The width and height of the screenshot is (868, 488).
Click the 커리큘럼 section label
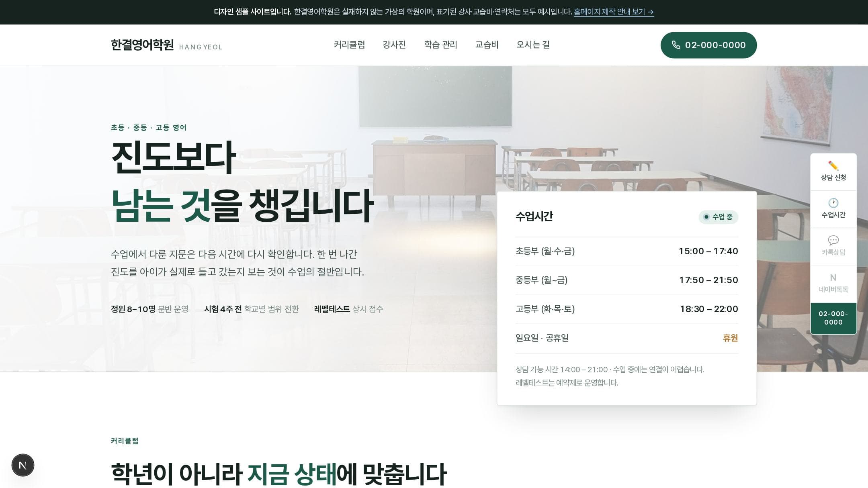[125, 441]
